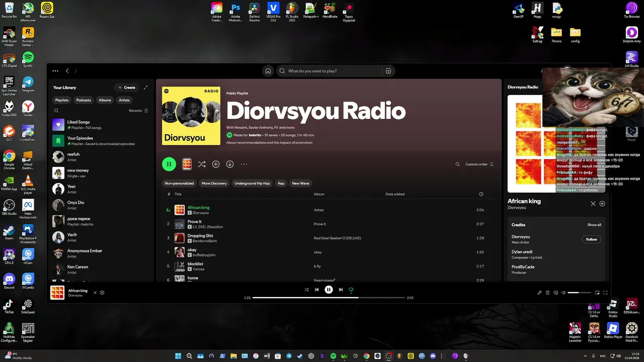Image resolution: width=644 pixels, height=362 pixels.
Task: Open Connect to a device
Action: click(x=555, y=293)
